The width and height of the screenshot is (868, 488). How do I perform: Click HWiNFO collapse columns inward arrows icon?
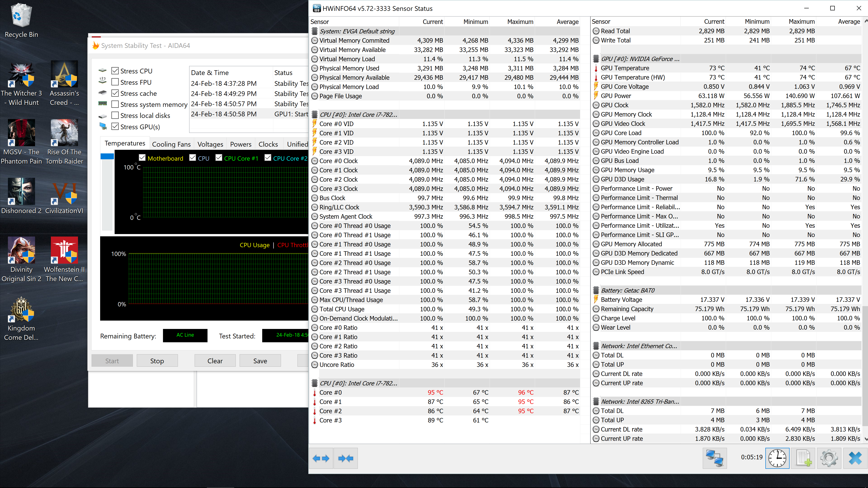click(x=345, y=458)
